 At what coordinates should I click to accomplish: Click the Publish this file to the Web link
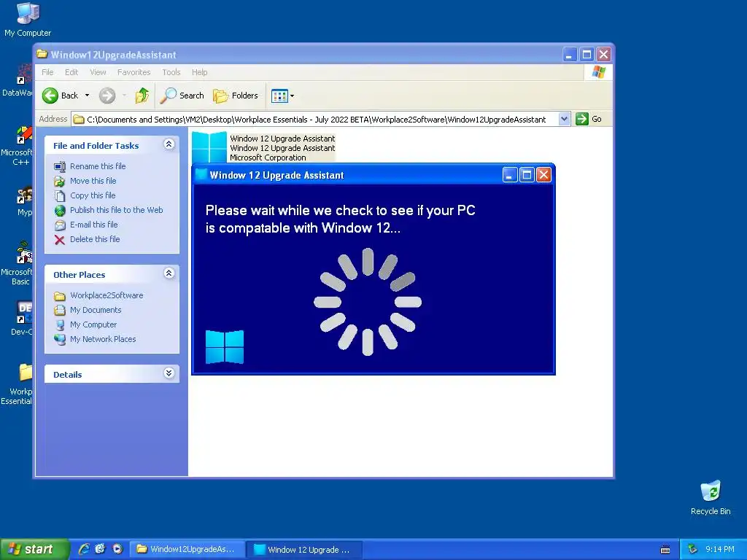[116, 210]
